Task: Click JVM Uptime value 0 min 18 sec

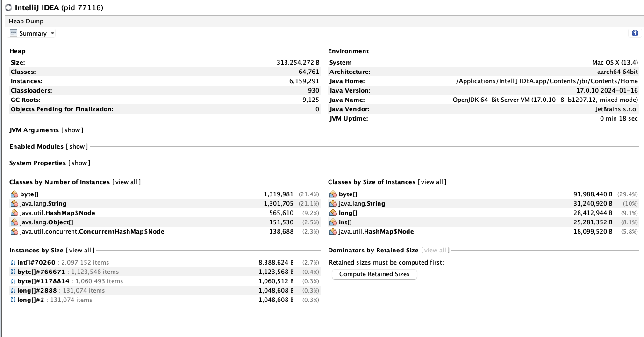Action: point(619,118)
